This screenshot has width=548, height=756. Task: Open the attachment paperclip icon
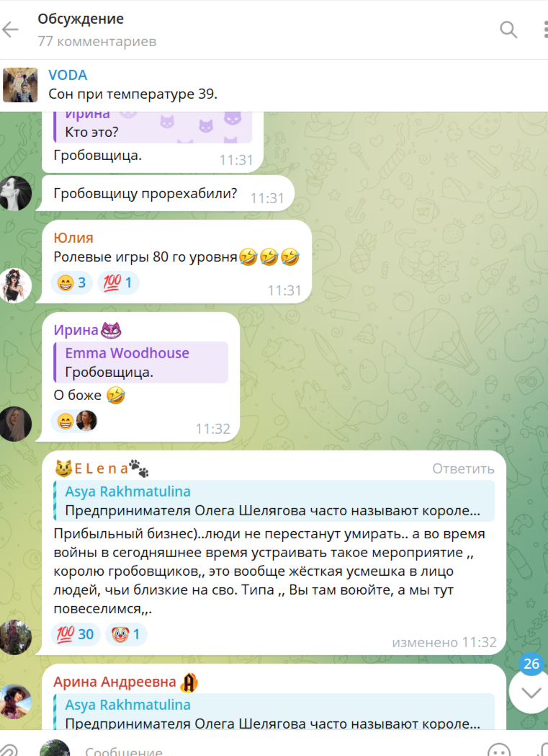(8, 750)
